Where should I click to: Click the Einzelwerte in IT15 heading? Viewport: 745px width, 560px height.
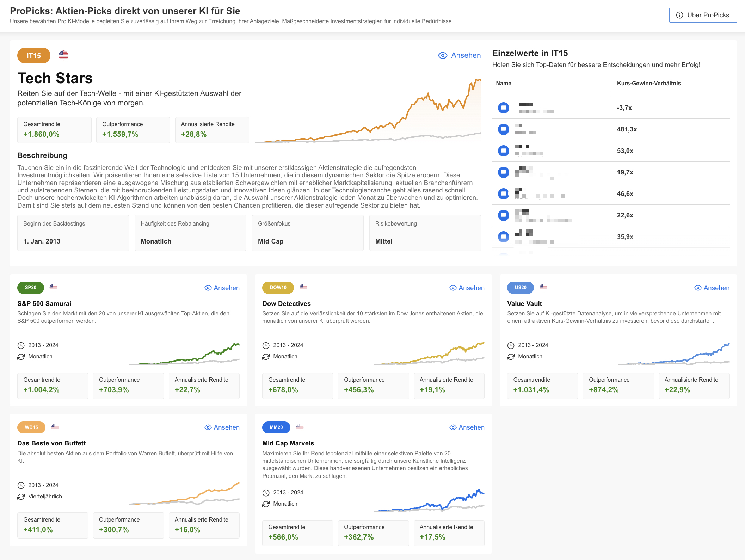click(530, 53)
